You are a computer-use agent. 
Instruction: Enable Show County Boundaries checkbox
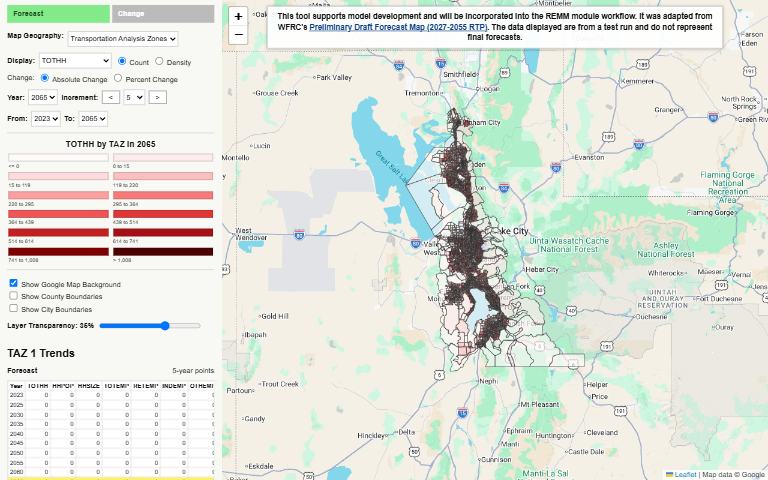coord(13,295)
